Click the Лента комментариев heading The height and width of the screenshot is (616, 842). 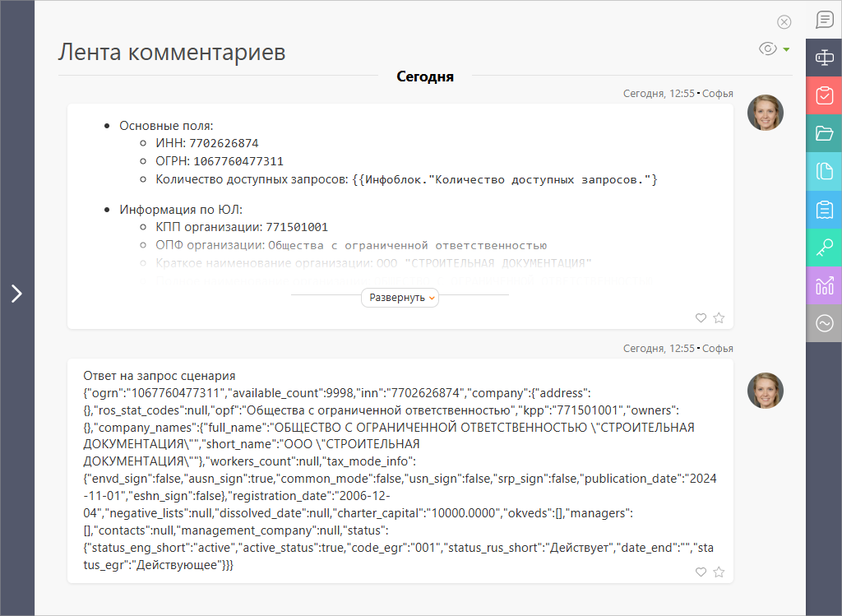tap(172, 52)
